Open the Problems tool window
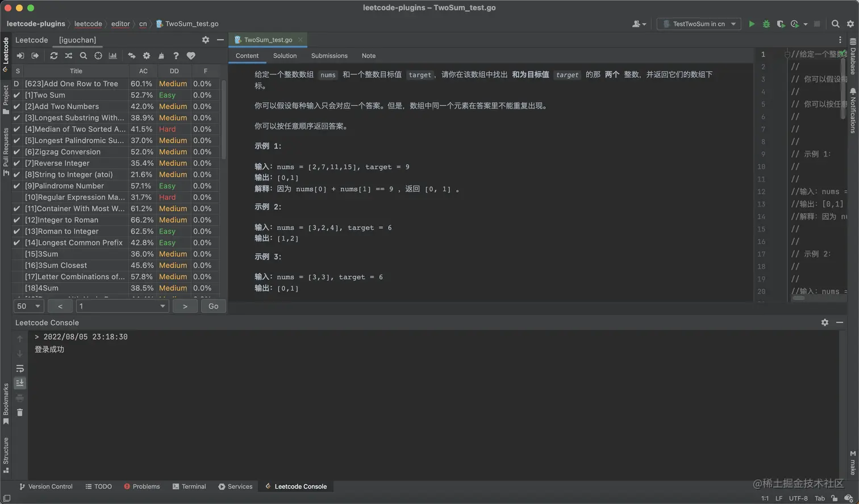This screenshot has height=504, width=859. pyautogui.click(x=142, y=486)
